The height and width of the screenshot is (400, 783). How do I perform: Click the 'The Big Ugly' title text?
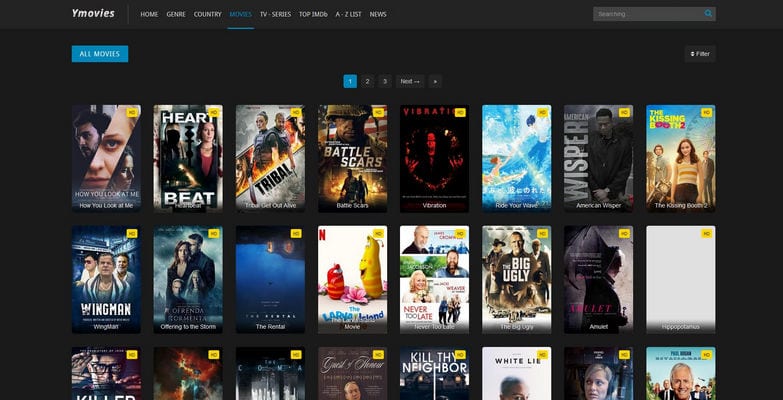[517, 327]
